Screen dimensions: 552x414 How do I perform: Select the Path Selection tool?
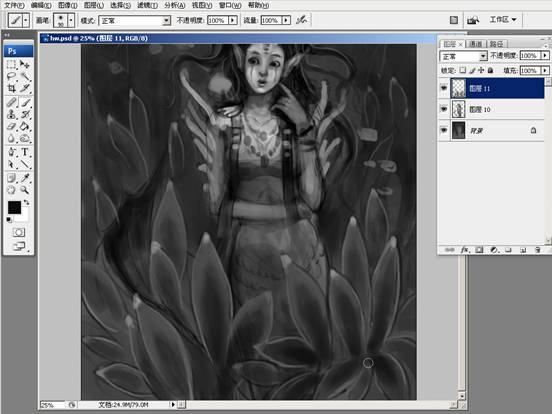pos(11,164)
